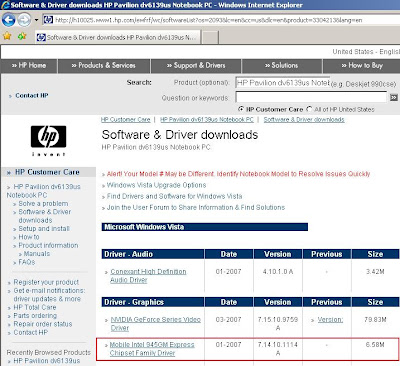Click the Add to Favorites icon
Image resolution: width=400 pixels, height=366 pixels.
coord(22,36)
